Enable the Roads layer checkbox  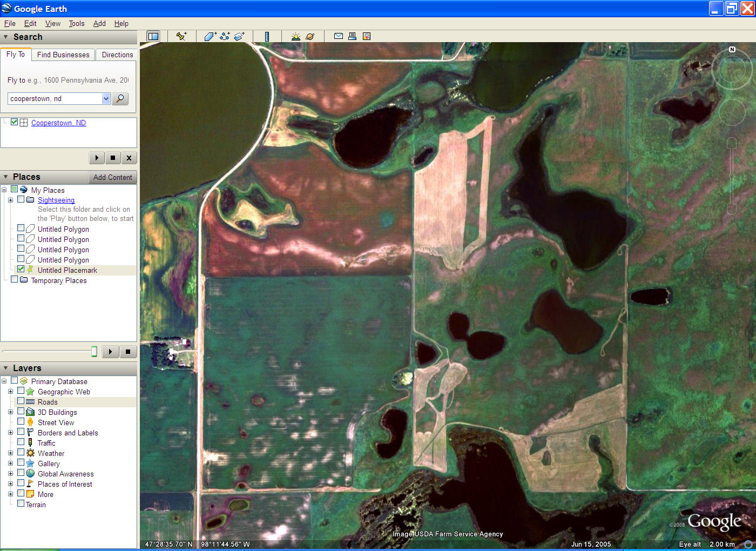(x=21, y=401)
